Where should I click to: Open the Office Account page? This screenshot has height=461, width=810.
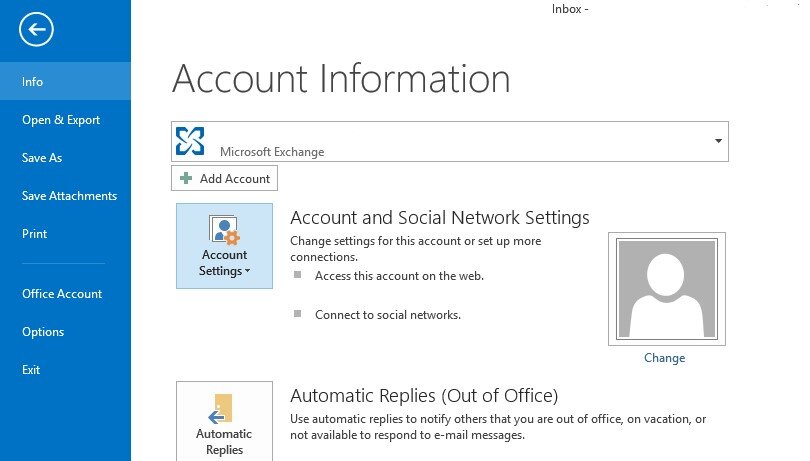[62, 294]
